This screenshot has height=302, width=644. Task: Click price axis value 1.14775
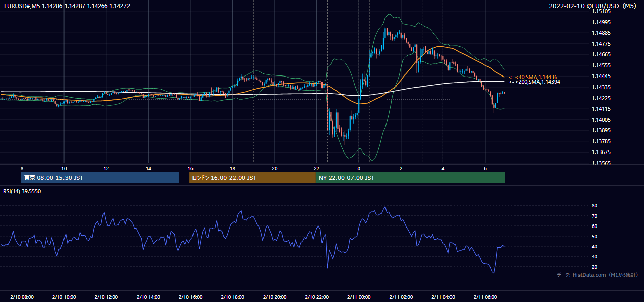[602, 44]
